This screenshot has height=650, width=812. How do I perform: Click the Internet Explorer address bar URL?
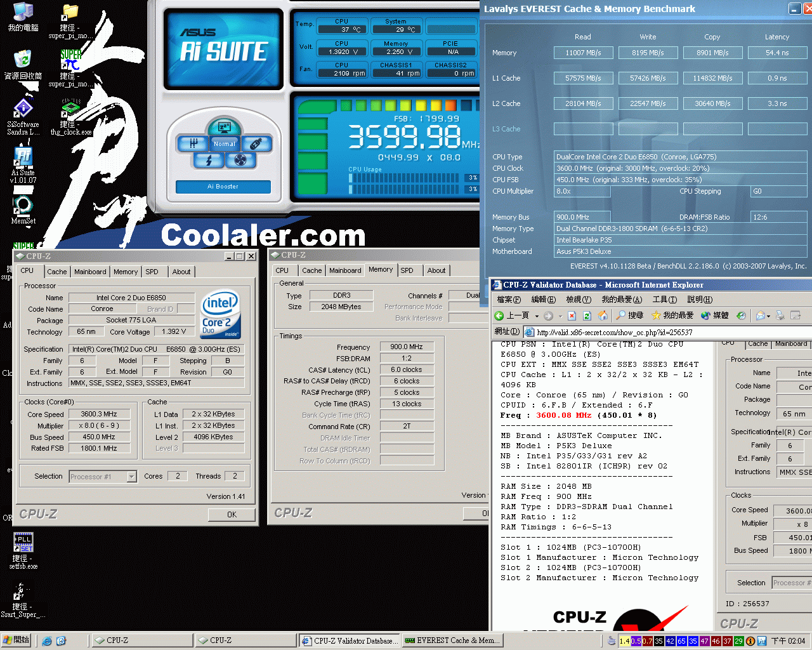(x=615, y=332)
